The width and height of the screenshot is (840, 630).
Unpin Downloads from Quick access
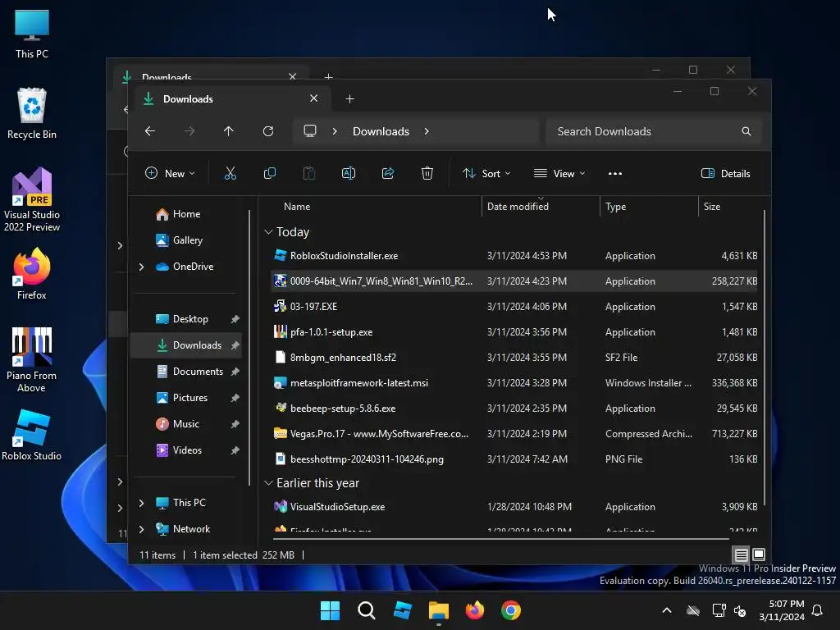pyautogui.click(x=235, y=345)
